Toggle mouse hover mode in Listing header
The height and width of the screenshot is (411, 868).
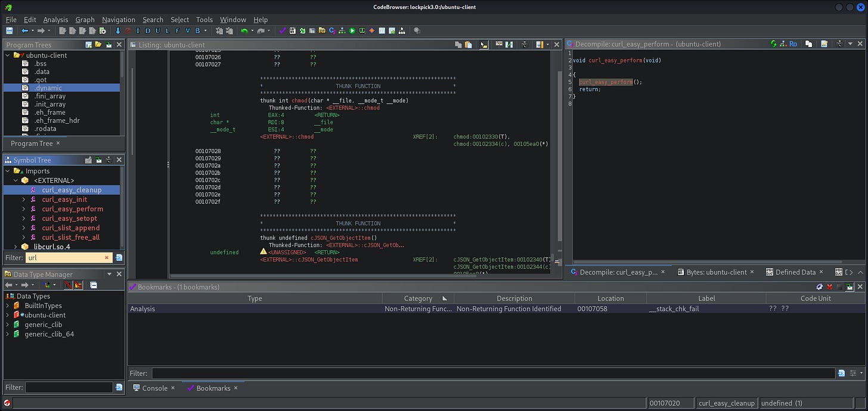click(483, 45)
